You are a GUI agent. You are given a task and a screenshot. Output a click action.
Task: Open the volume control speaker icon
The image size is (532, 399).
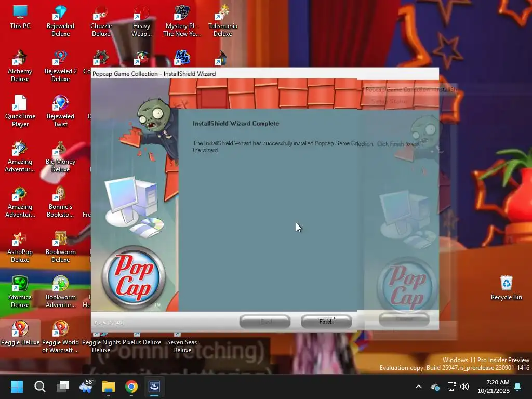464,387
